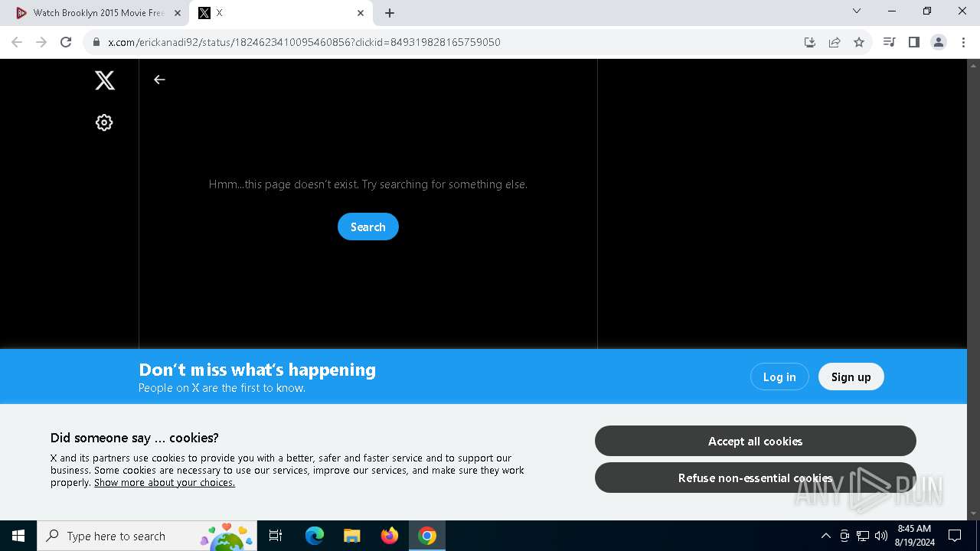The width and height of the screenshot is (980, 551).
Task: Toggle the browser side panel
Action: [x=913, y=42]
